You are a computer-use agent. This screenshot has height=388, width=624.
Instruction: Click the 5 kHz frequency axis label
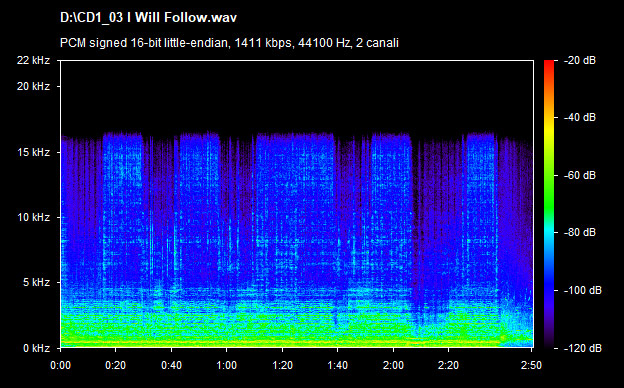tap(36, 283)
